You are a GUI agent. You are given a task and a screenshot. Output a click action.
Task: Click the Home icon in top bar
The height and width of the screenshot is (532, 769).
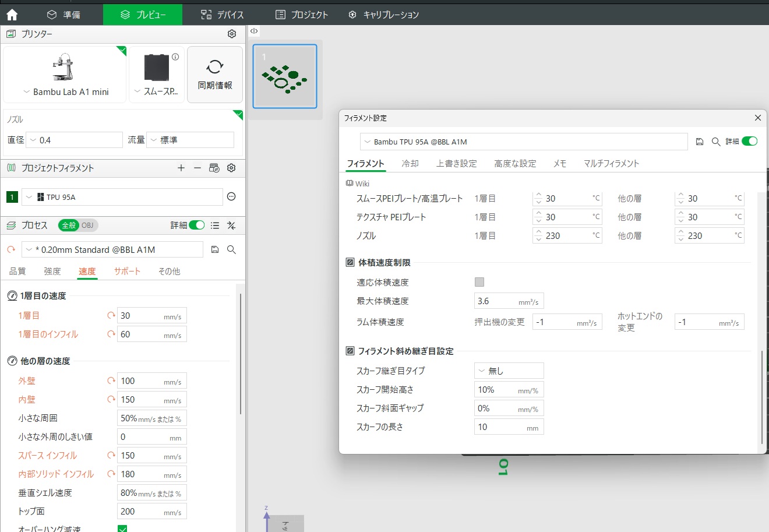coord(12,15)
